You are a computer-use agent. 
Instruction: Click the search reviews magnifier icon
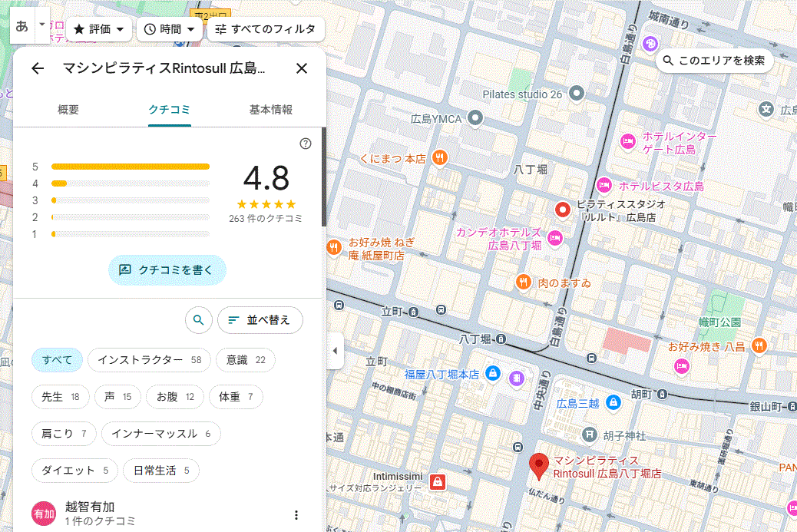coord(199,320)
